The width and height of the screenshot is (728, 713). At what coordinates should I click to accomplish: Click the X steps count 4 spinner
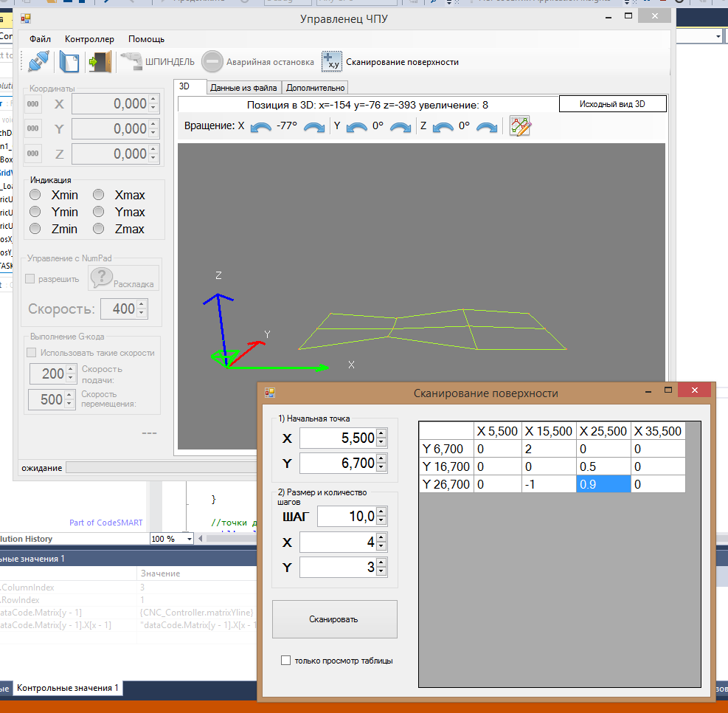(381, 542)
